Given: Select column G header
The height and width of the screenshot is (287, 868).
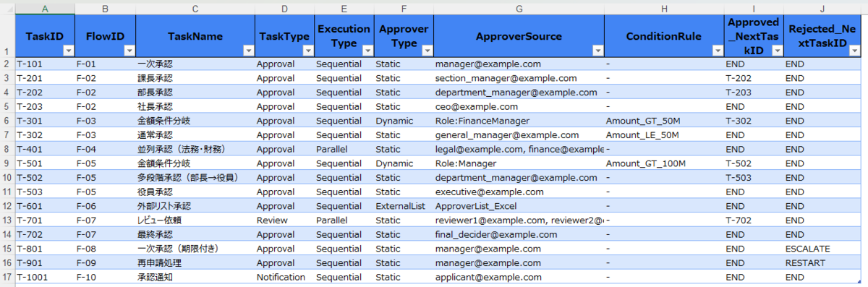Looking at the screenshot, I should pyautogui.click(x=519, y=9).
